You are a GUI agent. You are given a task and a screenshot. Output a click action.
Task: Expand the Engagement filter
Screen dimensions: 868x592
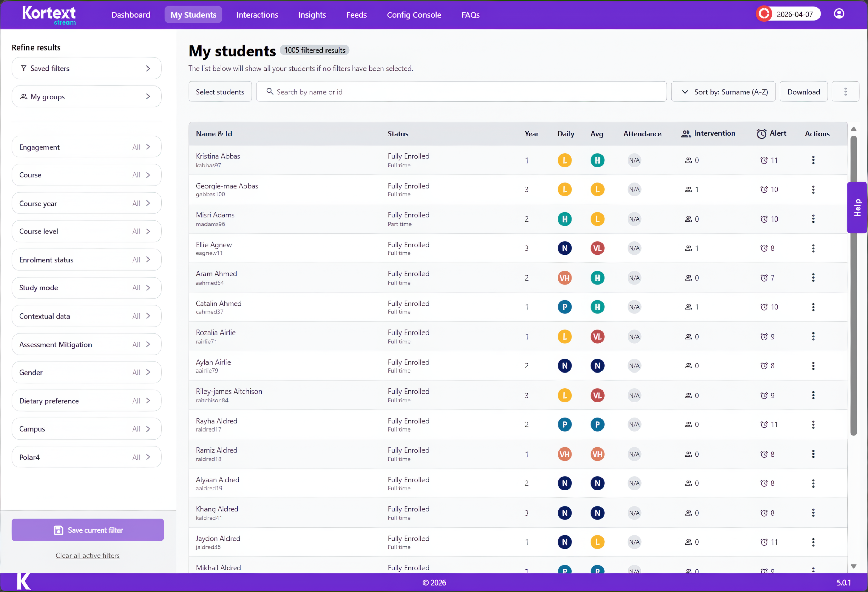(86, 147)
